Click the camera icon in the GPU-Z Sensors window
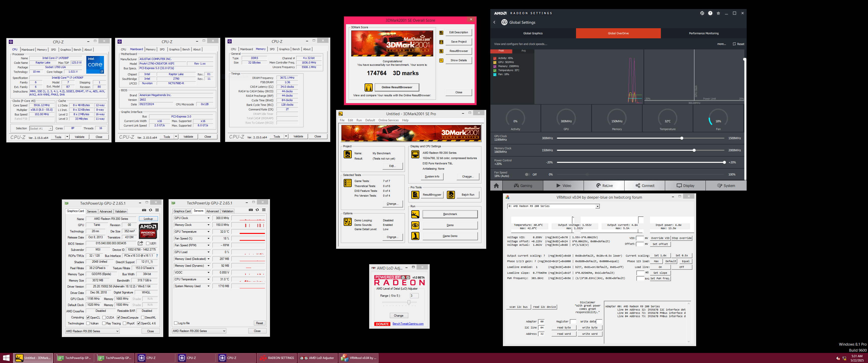 pos(251,210)
